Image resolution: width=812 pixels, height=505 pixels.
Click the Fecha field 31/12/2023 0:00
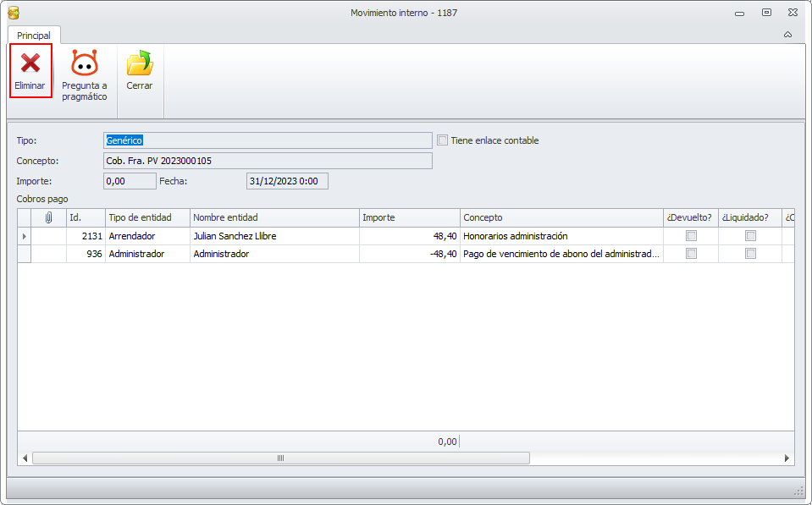point(287,181)
